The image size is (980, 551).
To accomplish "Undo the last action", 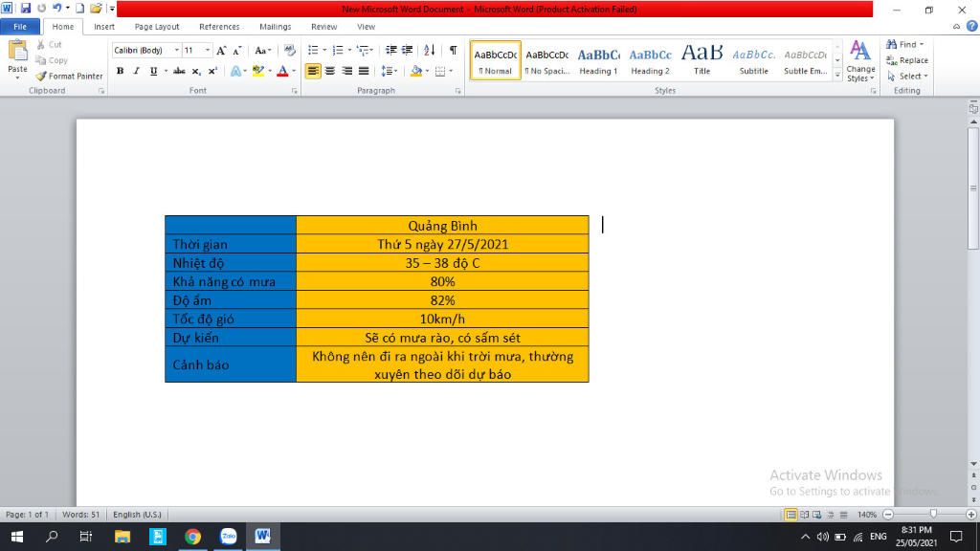I will click(56, 8).
